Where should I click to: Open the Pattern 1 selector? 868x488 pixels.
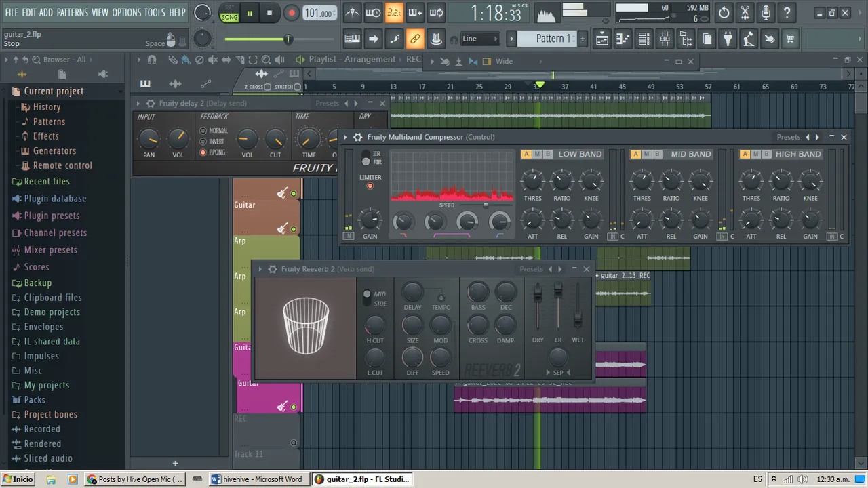547,39
